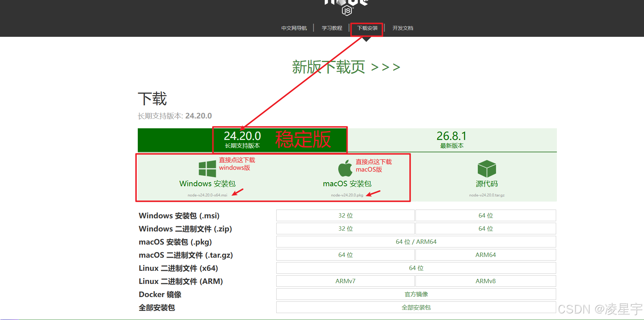Open the Docker 官方镜像 link

click(x=416, y=294)
